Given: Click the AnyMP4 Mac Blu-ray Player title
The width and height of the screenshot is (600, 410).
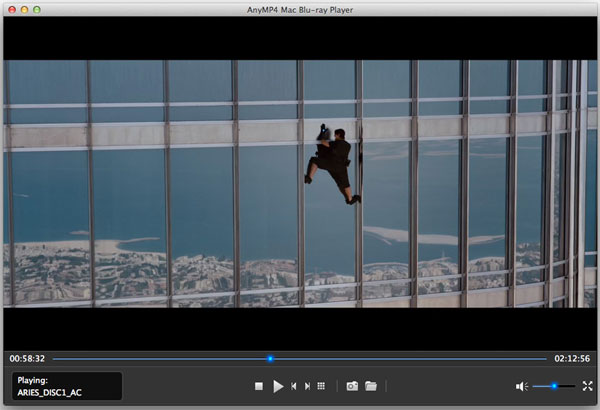Looking at the screenshot, I should (300, 8).
